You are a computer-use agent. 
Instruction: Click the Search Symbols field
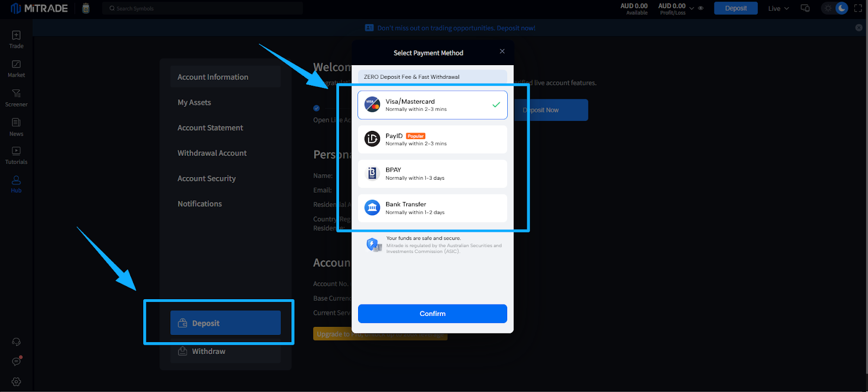click(x=202, y=8)
